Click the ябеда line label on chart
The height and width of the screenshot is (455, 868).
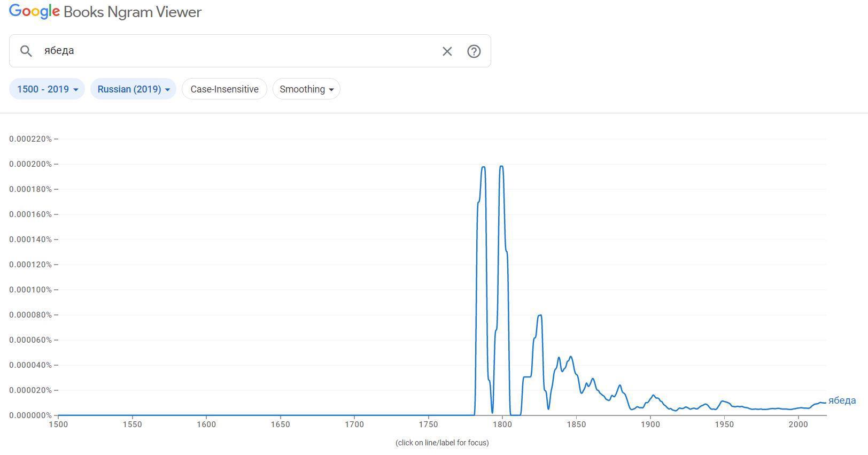[842, 400]
